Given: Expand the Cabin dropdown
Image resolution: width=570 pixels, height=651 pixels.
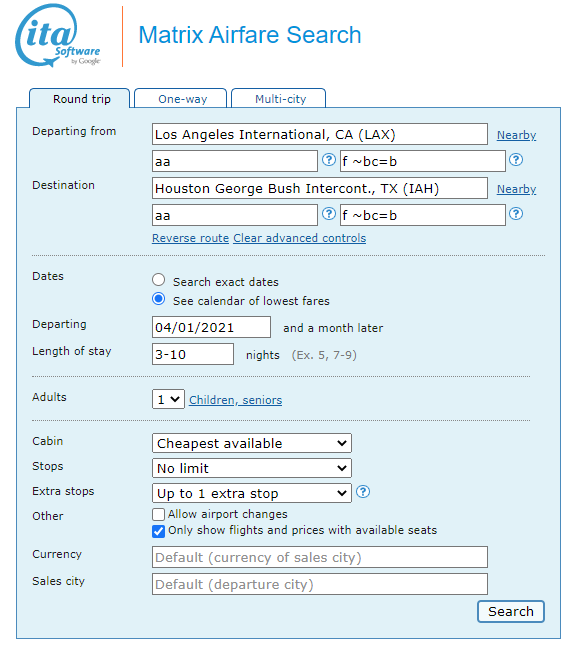Looking at the screenshot, I should point(252,443).
